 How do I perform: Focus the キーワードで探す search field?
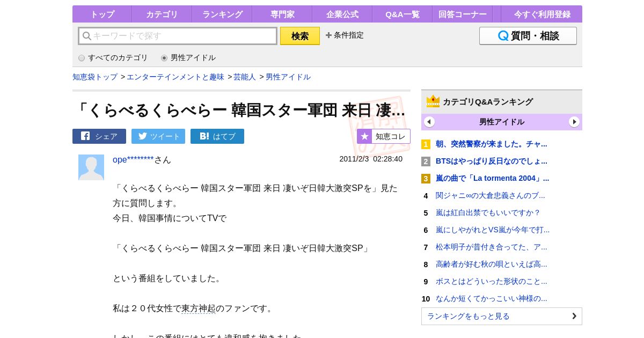(x=178, y=36)
